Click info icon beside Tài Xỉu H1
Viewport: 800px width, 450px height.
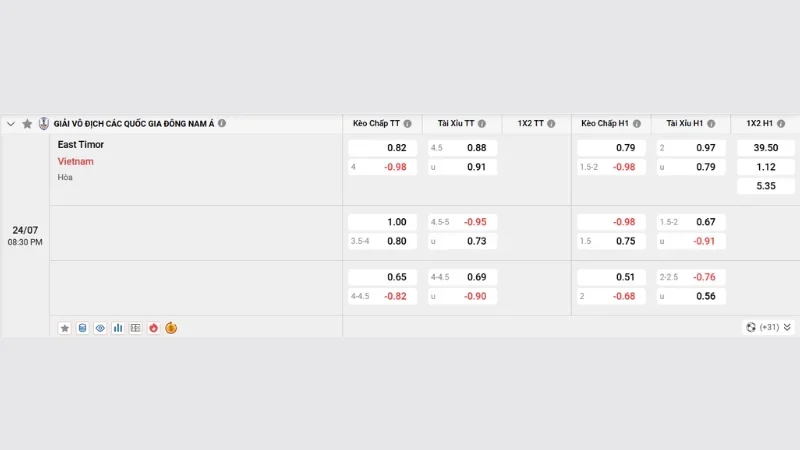pyautogui.click(x=711, y=123)
